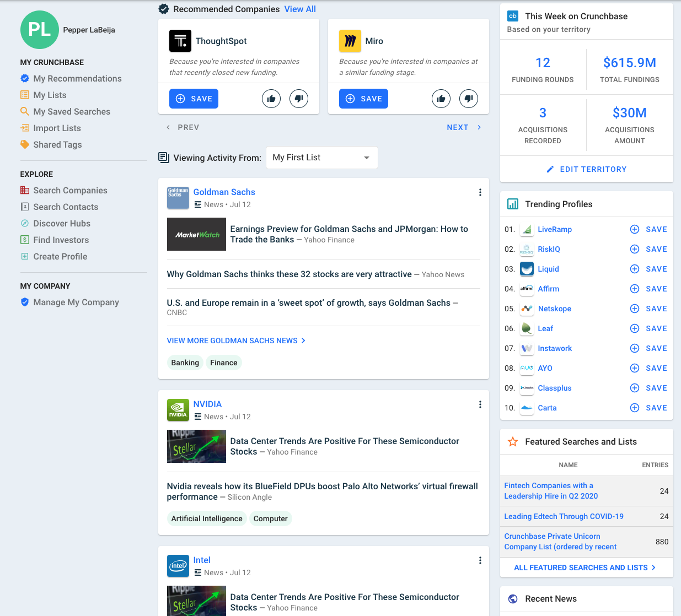Go to next recommended companies

click(x=464, y=127)
